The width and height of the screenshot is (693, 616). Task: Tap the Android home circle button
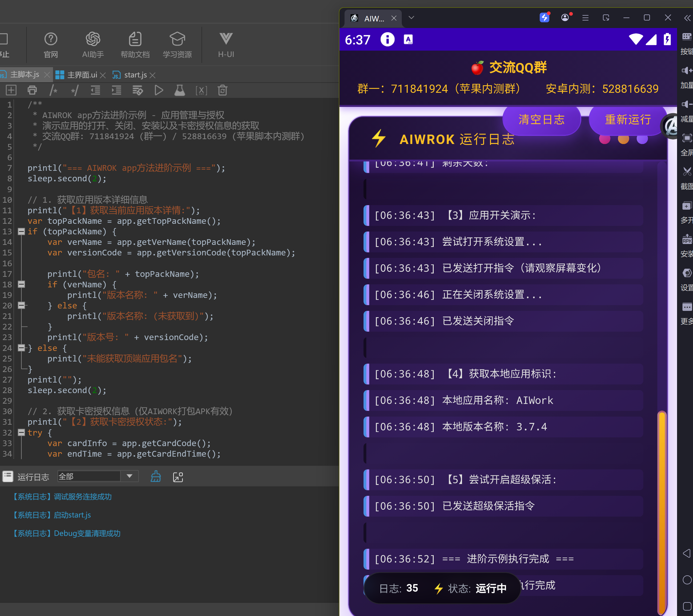687,580
